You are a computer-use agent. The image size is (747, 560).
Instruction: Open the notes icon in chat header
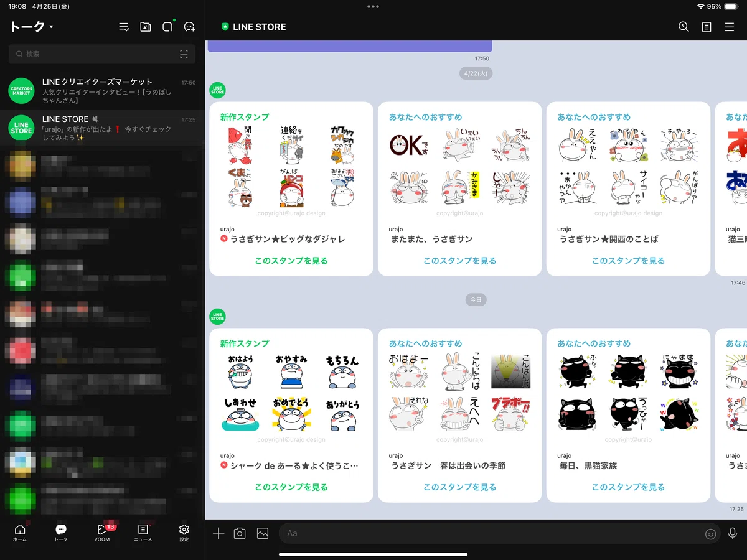[x=707, y=27]
